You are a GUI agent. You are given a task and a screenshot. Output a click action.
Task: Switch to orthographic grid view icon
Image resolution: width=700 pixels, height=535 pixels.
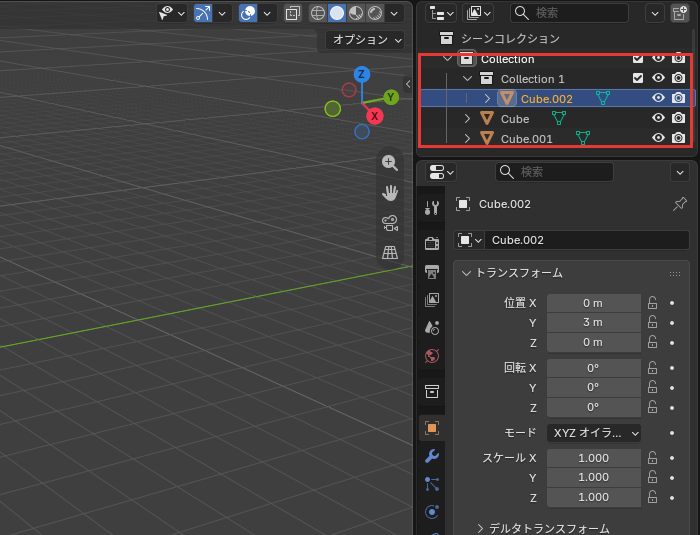(390, 252)
